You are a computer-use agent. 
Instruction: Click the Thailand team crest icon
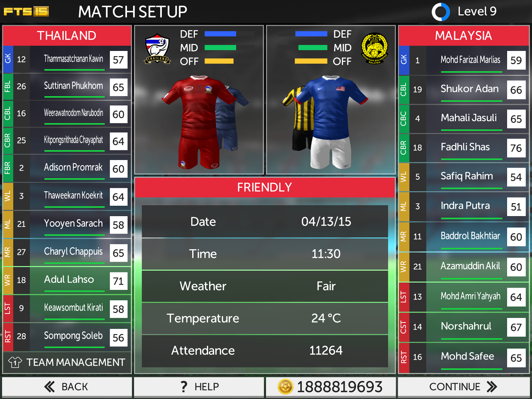click(x=157, y=49)
